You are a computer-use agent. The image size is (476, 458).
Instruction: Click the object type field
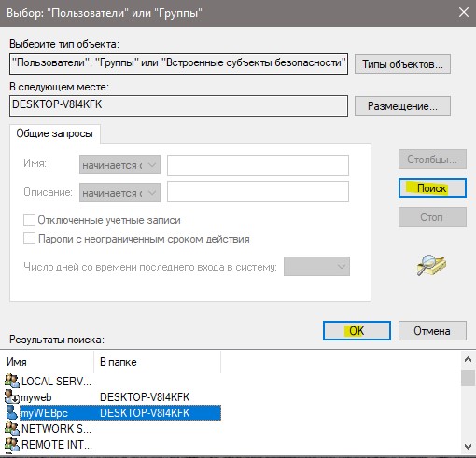pyautogui.click(x=178, y=63)
